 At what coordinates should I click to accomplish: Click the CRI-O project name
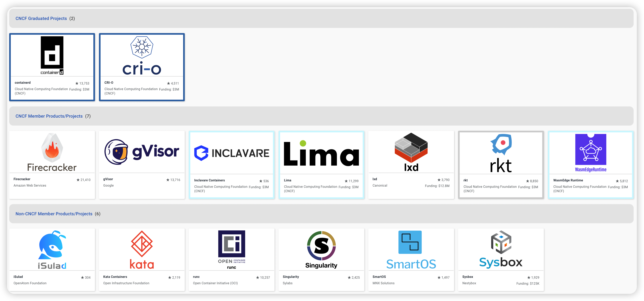point(109,83)
